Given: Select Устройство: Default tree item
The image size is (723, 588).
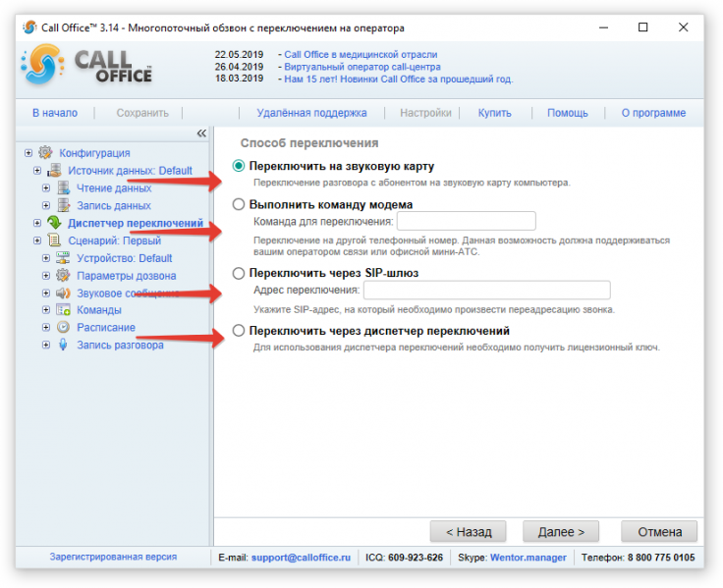Looking at the screenshot, I should click(125, 258).
